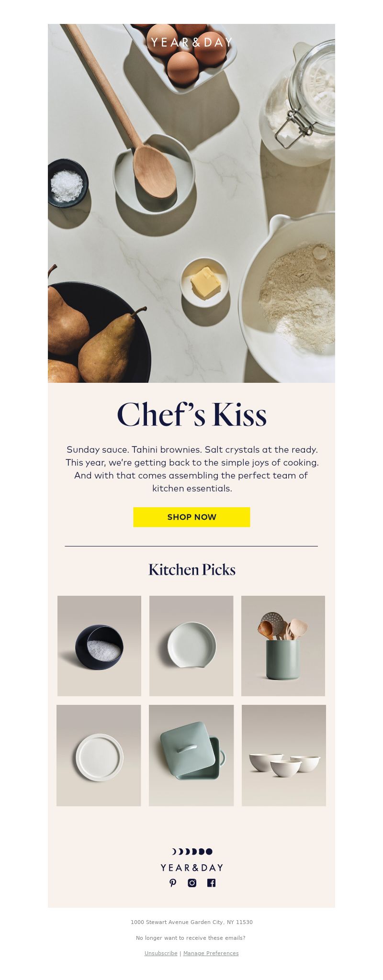Click the Chef's Kiss headline
The image size is (383, 980).
191,414
